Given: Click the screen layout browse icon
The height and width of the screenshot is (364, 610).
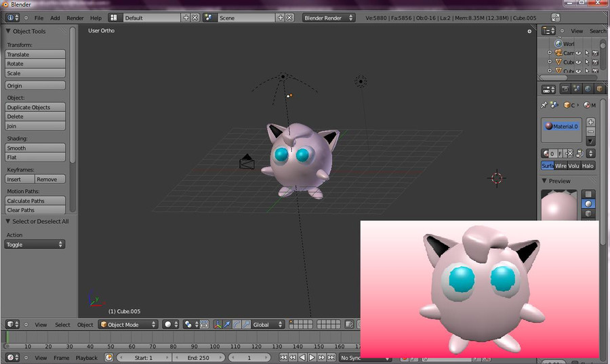Looking at the screenshot, I should [x=114, y=18].
